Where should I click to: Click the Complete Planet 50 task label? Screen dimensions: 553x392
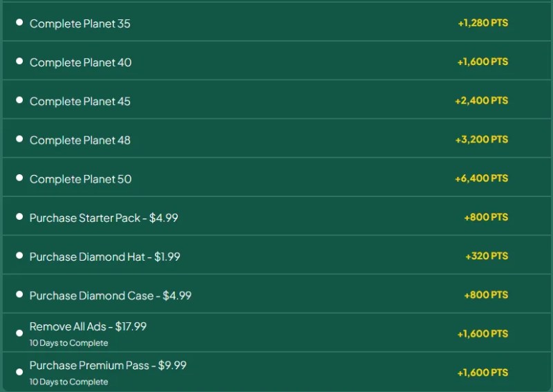(80, 179)
